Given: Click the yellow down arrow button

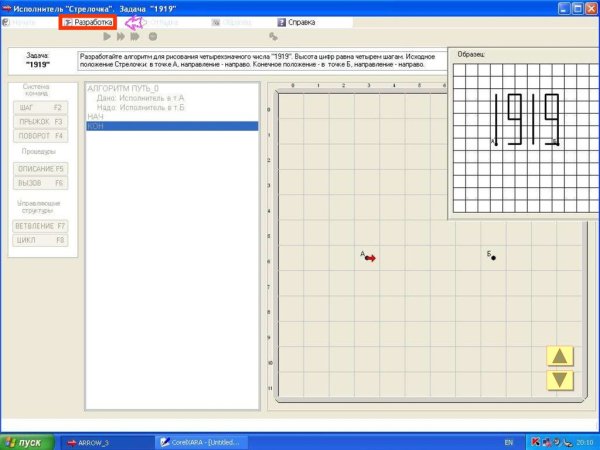Looking at the screenshot, I should [x=560, y=380].
